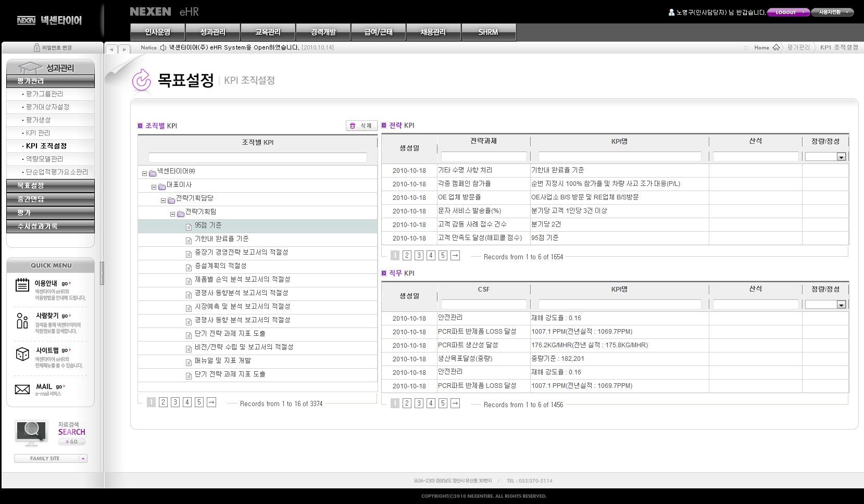The image size is (864, 504).
Task: Click document icon beside 매뉴얼 및 지표 개발
Action: [x=189, y=362]
